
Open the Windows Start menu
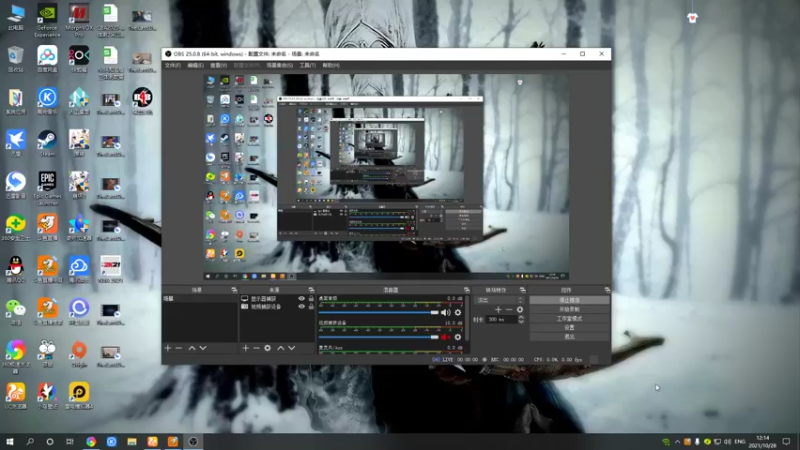click(10, 442)
